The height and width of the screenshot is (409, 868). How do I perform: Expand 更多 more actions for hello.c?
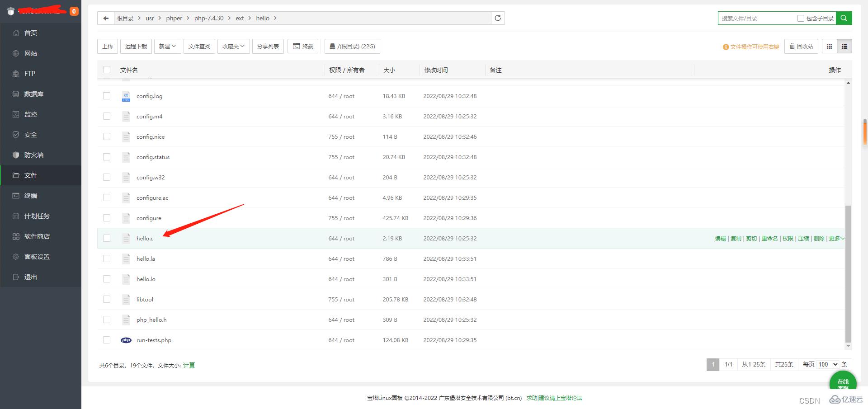point(836,238)
